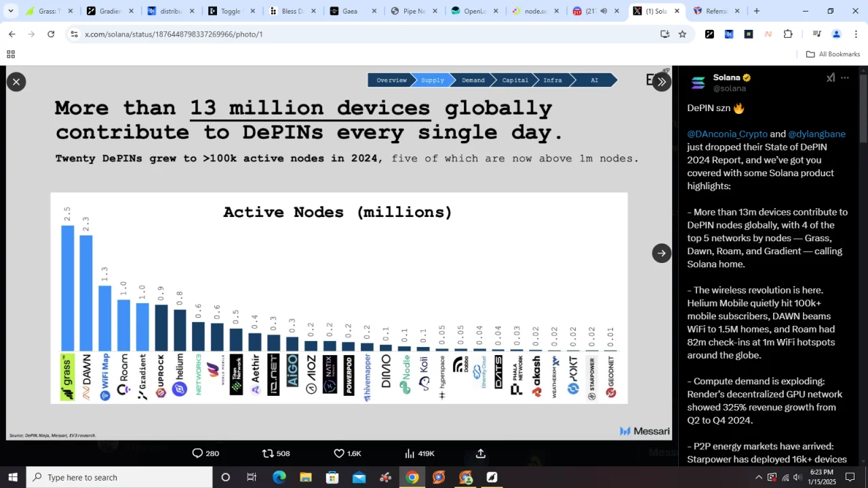Open the taskbar clock showing 6:23 PM
868x488 pixels.
(822, 477)
